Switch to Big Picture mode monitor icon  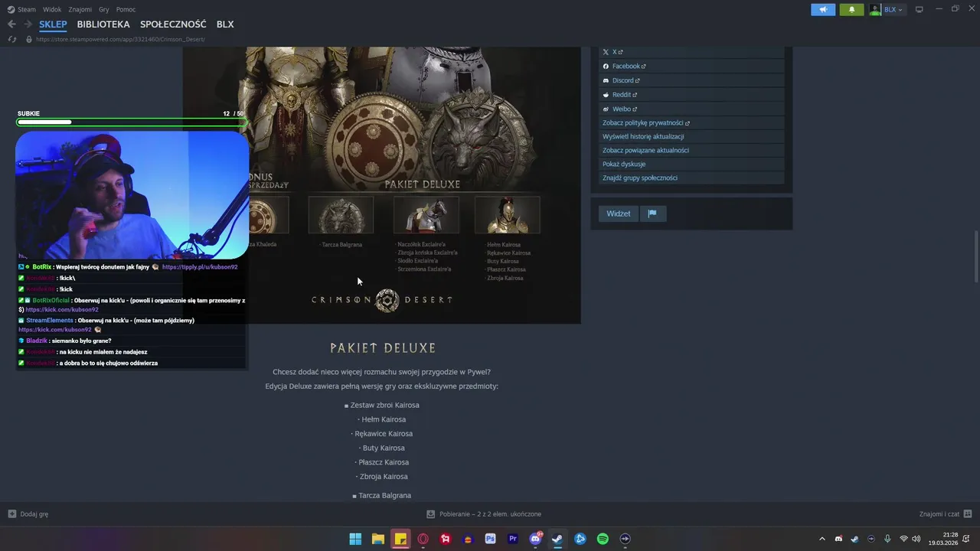(920, 9)
